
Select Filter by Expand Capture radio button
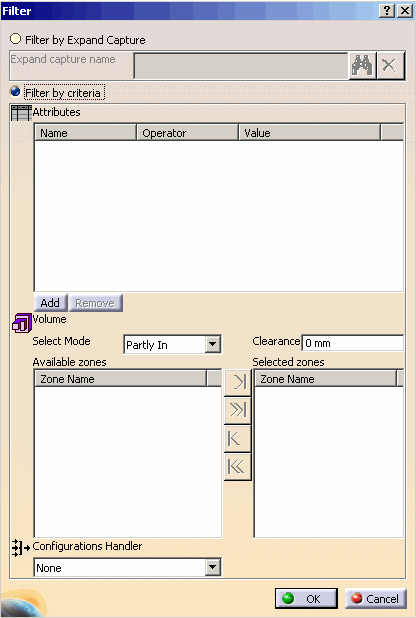tap(15, 39)
